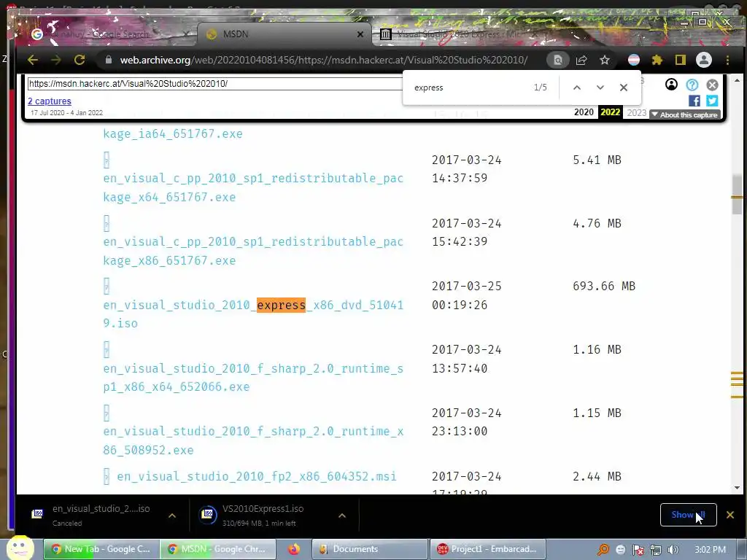The image size is (747, 560).
Task: Expand options for VS2010Express1.iso download
Action: coord(342,516)
